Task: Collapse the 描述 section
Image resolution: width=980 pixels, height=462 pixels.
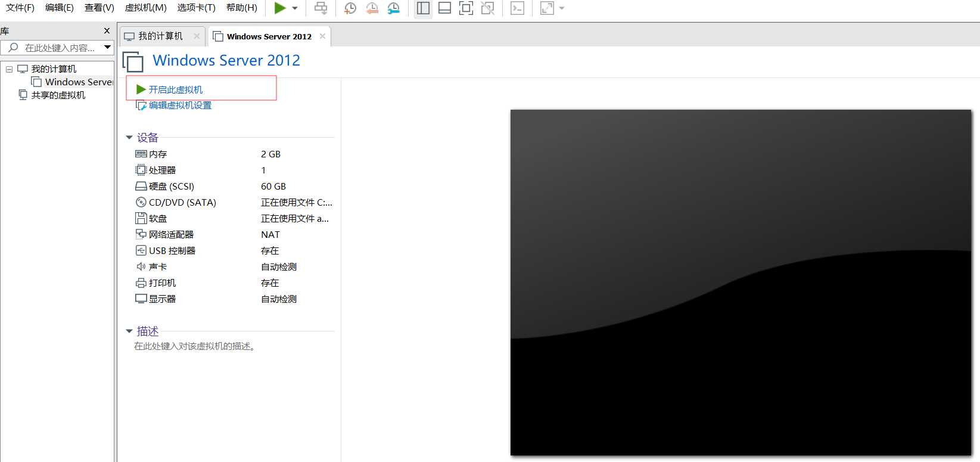Action: 129,331
